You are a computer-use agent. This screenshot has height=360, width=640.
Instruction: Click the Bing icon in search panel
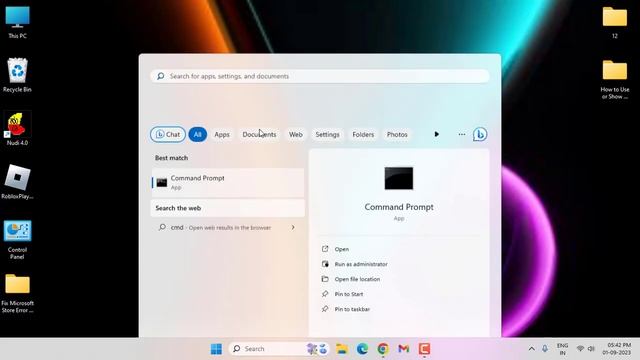point(480,134)
